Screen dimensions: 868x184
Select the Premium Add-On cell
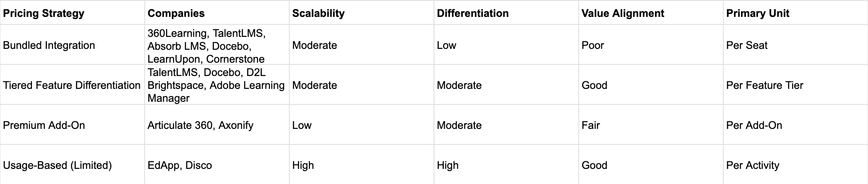point(72,125)
